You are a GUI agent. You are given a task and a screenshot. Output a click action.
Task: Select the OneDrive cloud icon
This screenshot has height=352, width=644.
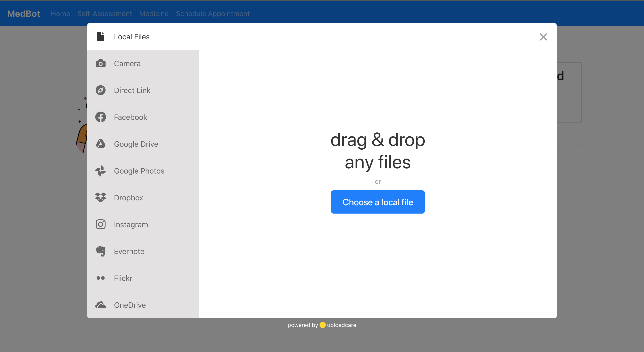click(x=100, y=305)
